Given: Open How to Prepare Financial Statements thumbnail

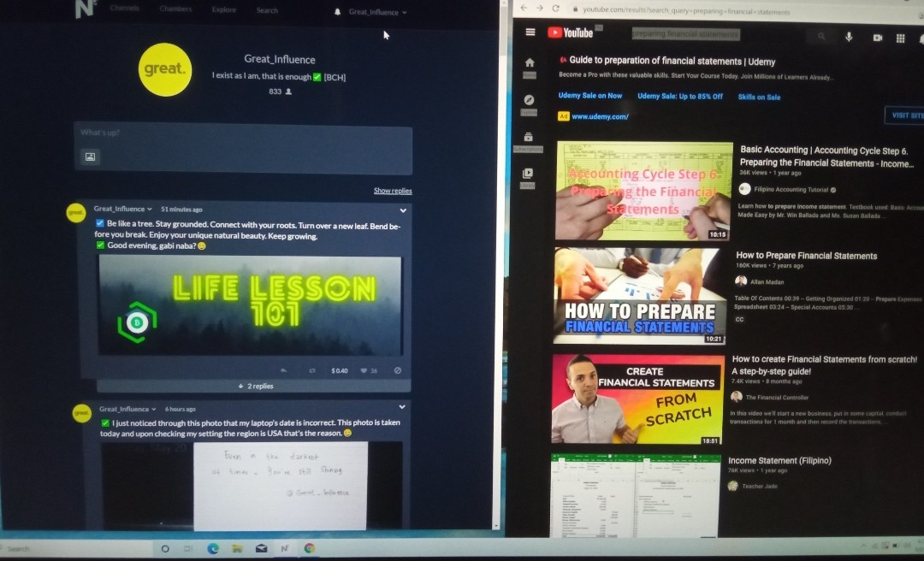Looking at the screenshot, I should 639,296.
